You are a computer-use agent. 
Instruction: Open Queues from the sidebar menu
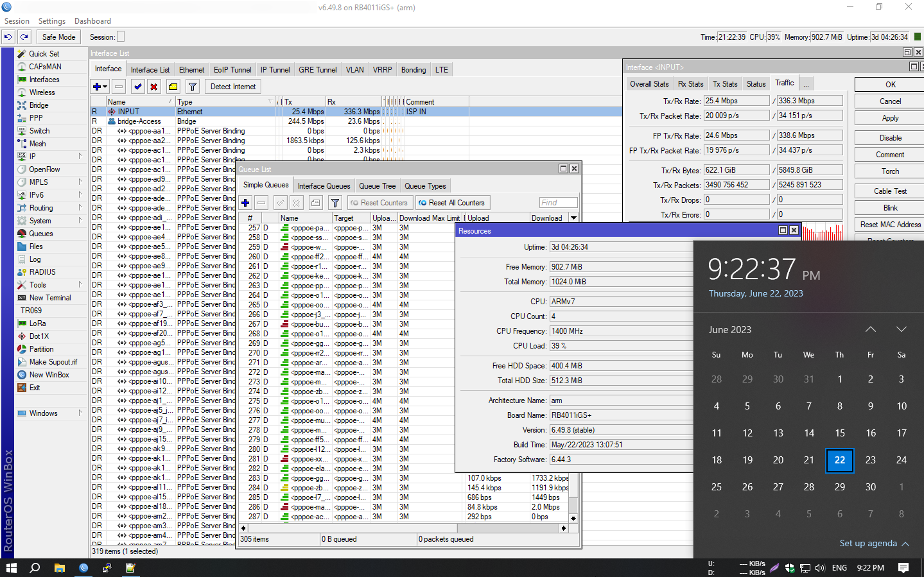[x=40, y=234]
